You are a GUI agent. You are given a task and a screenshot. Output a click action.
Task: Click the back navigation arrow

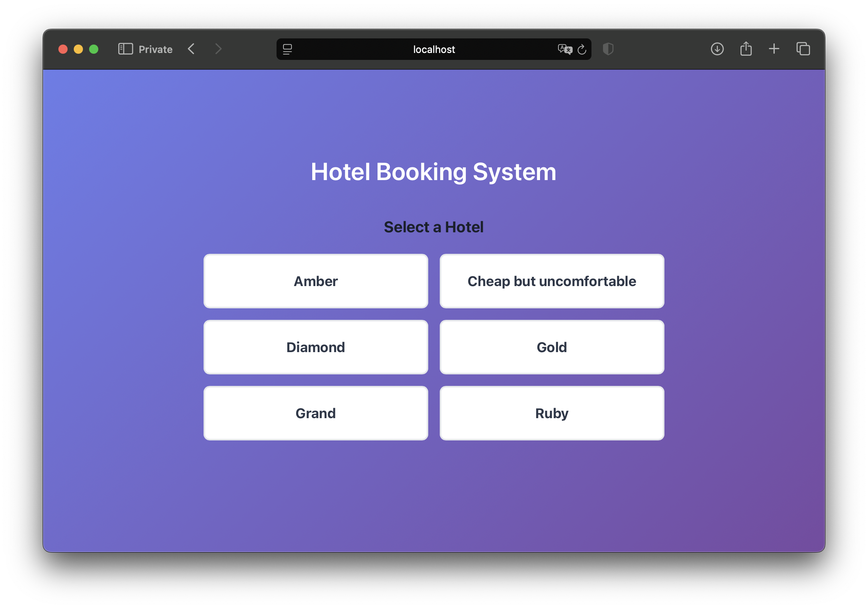coord(191,49)
